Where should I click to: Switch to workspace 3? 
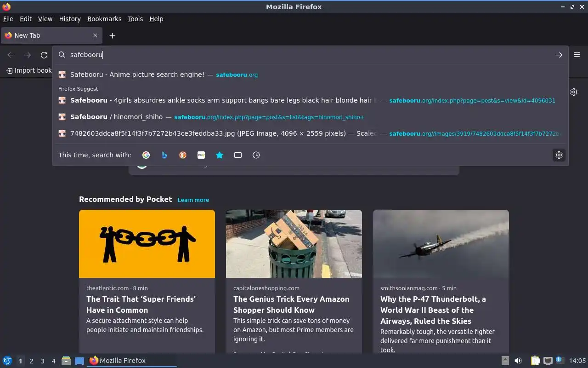click(42, 361)
